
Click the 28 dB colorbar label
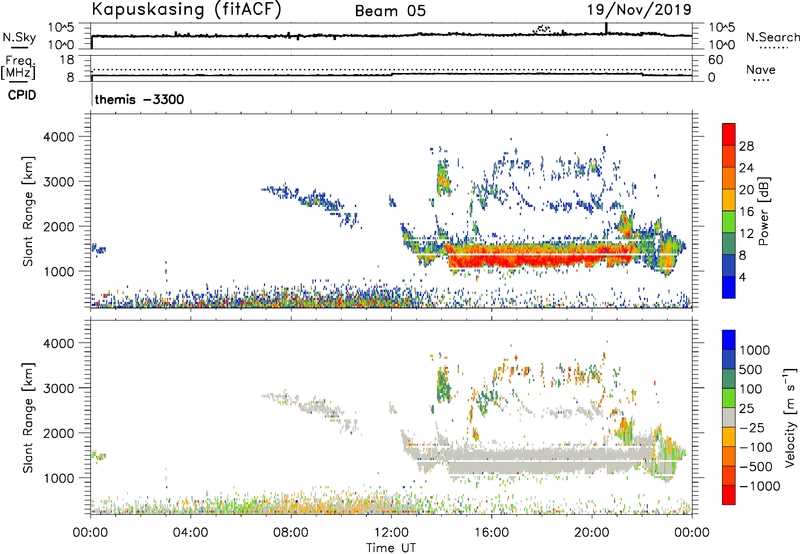point(746,146)
